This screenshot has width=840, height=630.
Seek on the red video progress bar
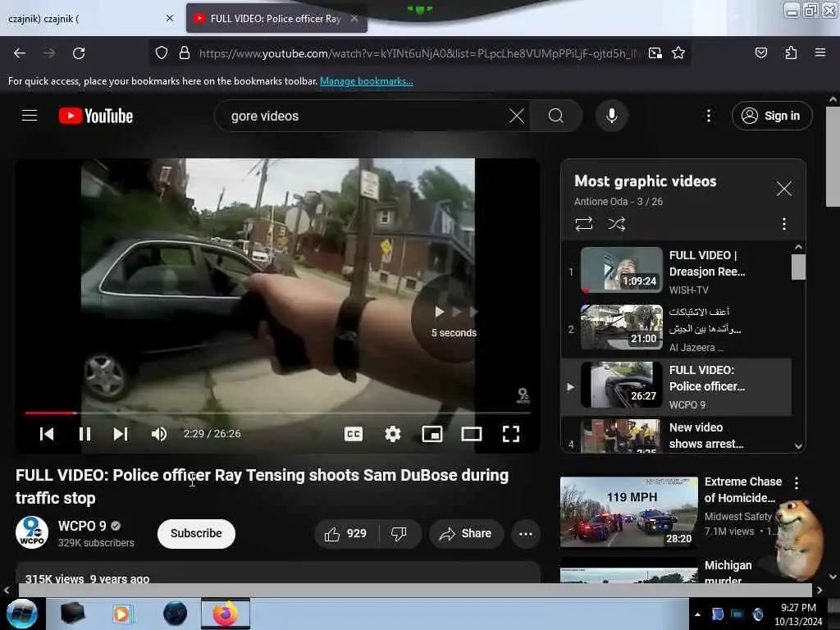point(277,413)
